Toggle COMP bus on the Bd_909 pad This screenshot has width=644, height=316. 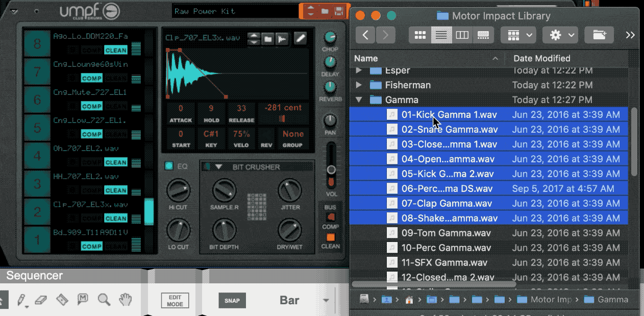tap(92, 247)
